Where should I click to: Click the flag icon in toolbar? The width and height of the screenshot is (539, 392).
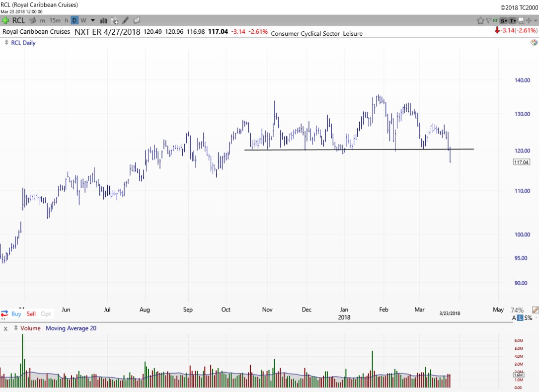(x=488, y=20)
